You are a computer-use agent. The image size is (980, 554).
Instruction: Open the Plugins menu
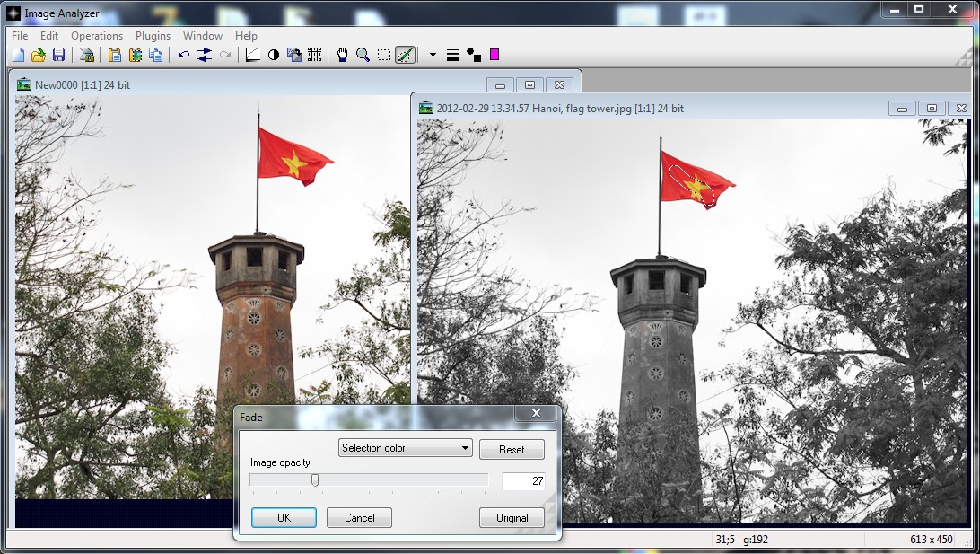tap(153, 36)
